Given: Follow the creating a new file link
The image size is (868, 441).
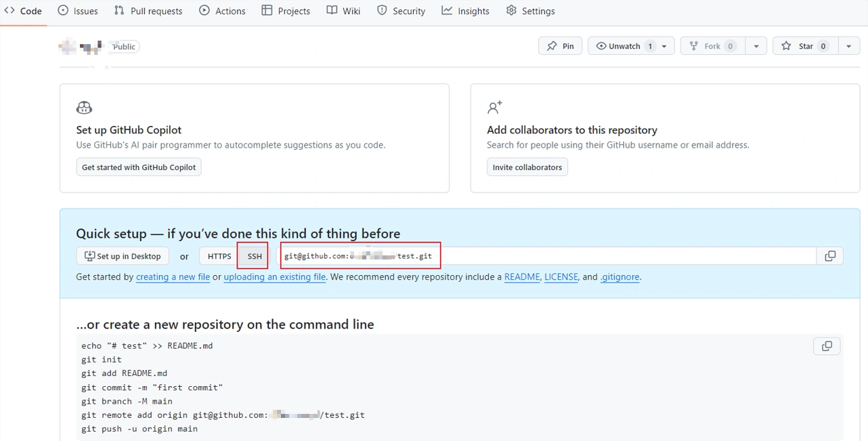Looking at the screenshot, I should (x=173, y=277).
